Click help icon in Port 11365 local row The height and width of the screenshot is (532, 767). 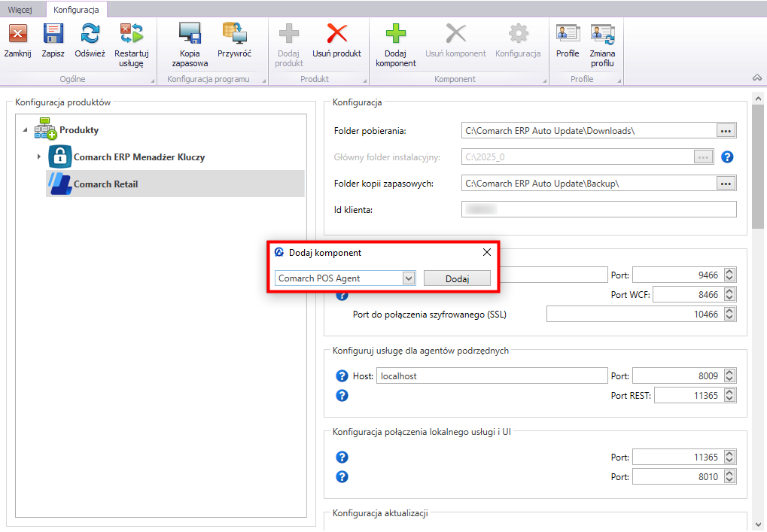tap(342, 458)
